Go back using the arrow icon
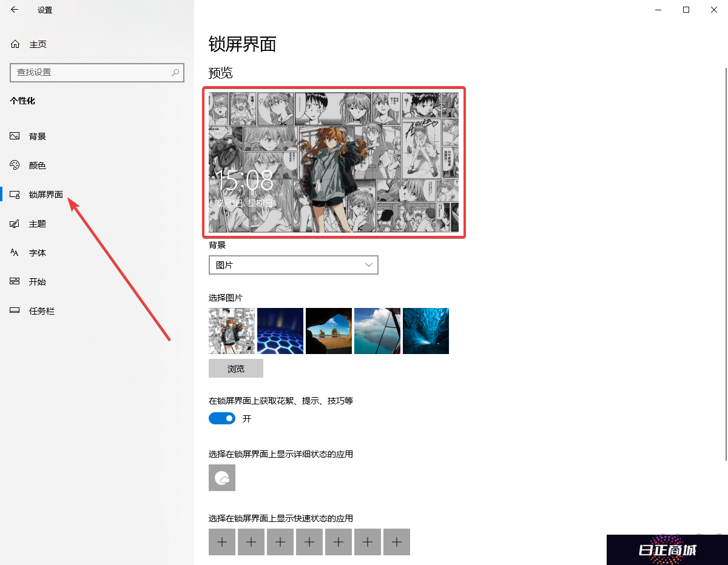 [x=15, y=10]
